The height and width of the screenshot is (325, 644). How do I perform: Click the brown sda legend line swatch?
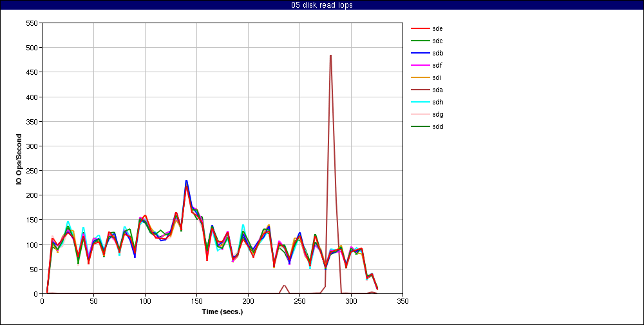[x=420, y=90]
